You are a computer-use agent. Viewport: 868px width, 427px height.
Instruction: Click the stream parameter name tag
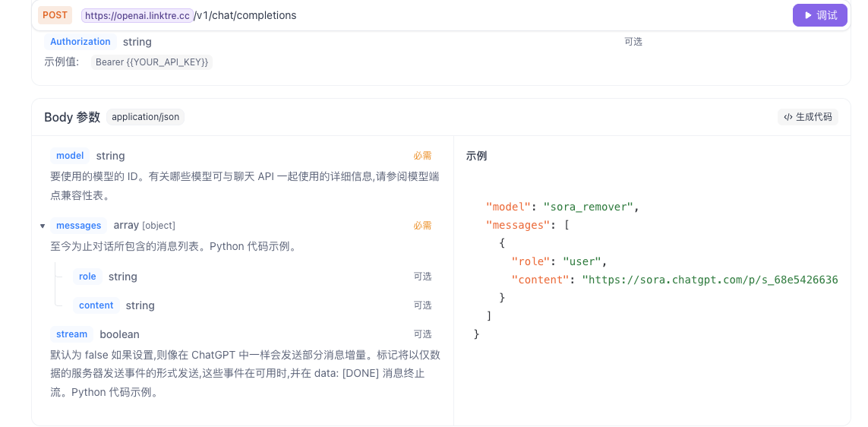[72, 334]
